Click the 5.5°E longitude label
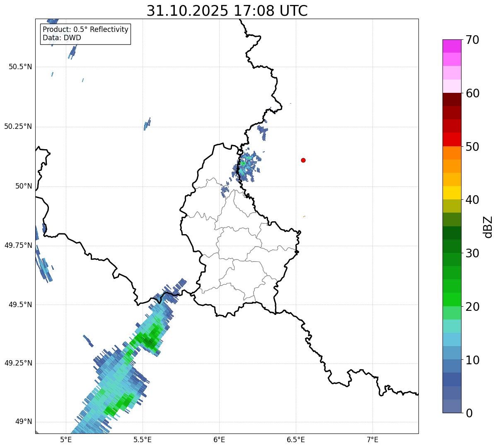The height and width of the screenshot is (448, 498). [143, 439]
